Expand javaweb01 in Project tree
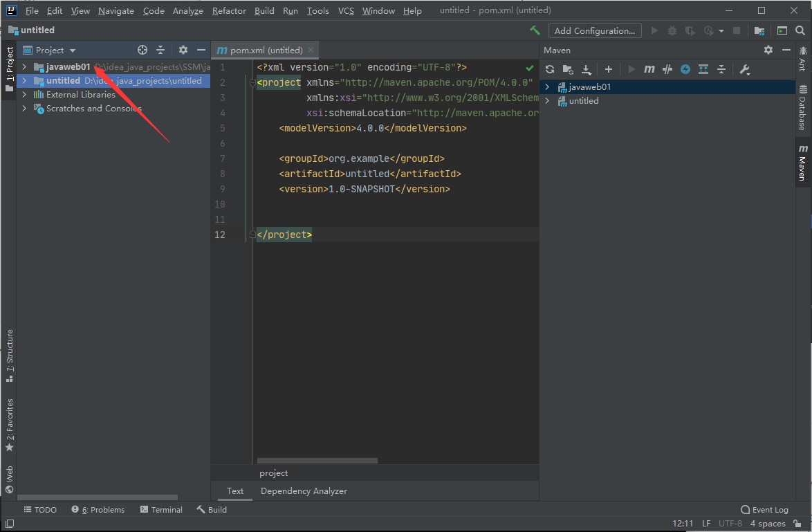 (x=24, y=67)
